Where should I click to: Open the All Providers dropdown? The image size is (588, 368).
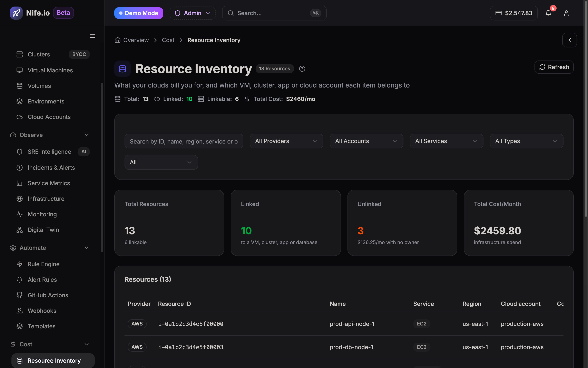[x=286, y=141]
